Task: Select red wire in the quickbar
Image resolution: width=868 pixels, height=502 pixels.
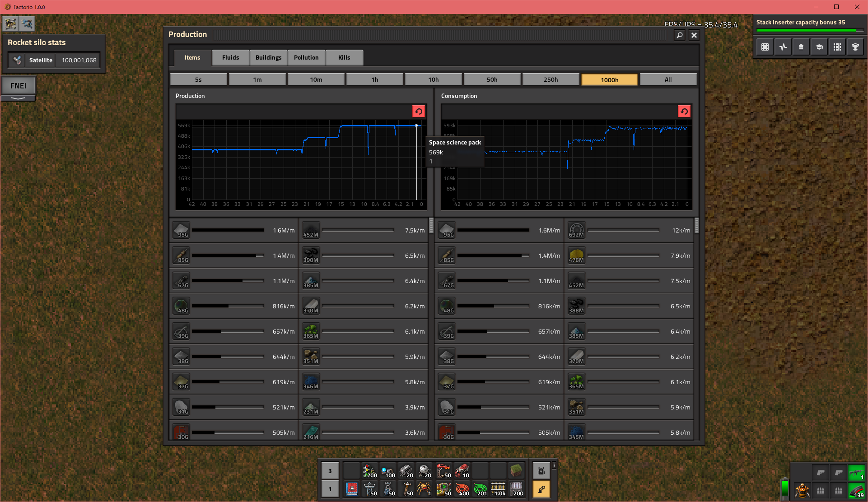Action: coord(462,489)
